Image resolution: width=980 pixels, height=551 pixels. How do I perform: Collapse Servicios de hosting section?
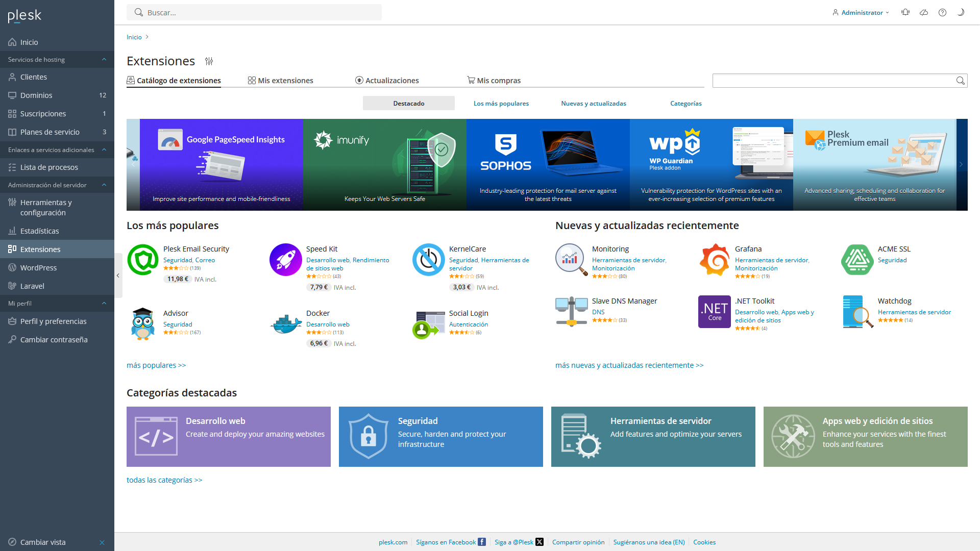(x=104, y=60)
